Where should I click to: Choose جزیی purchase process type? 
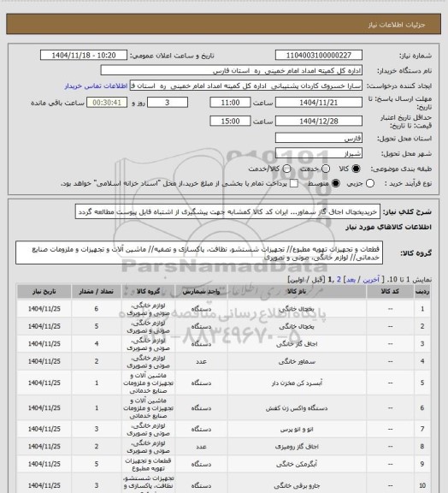click(x=370, y=183)
